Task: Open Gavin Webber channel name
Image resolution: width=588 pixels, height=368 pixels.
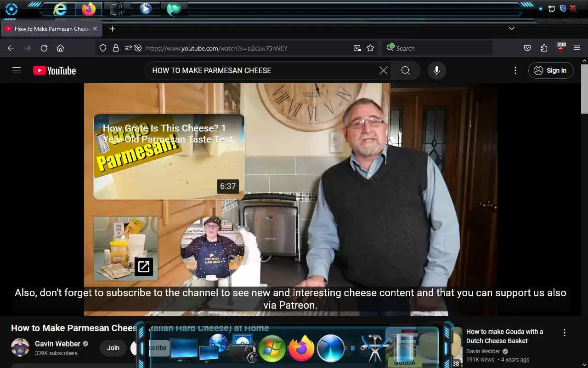Action: (x=57, y=344)
